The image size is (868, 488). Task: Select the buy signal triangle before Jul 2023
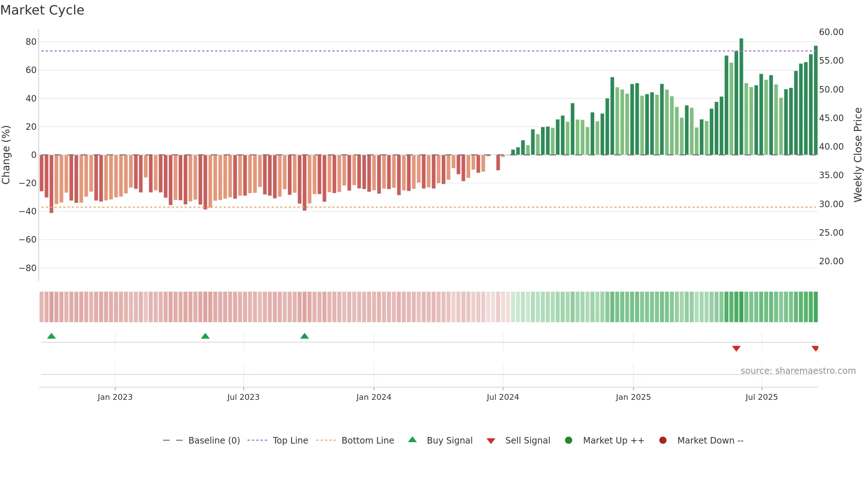205,336
